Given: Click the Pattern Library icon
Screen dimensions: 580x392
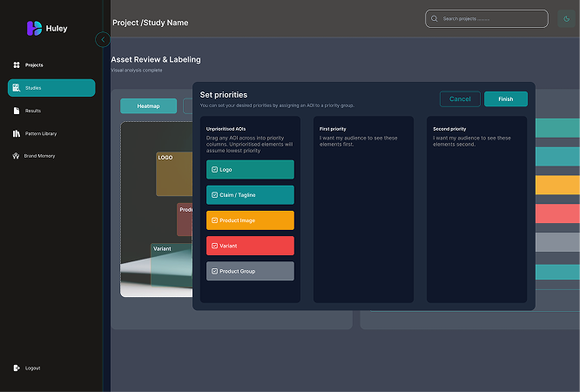Looking at the screenshot, I should tap(17, 133).
